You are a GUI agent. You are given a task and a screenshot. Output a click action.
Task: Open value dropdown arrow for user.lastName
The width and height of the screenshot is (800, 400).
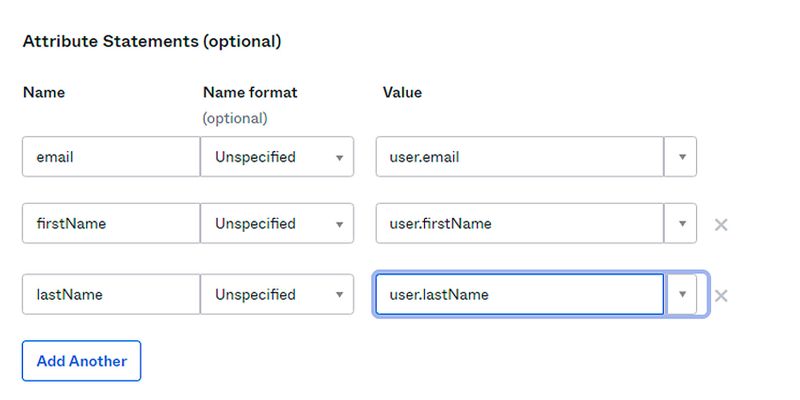(x=682, y=294)
